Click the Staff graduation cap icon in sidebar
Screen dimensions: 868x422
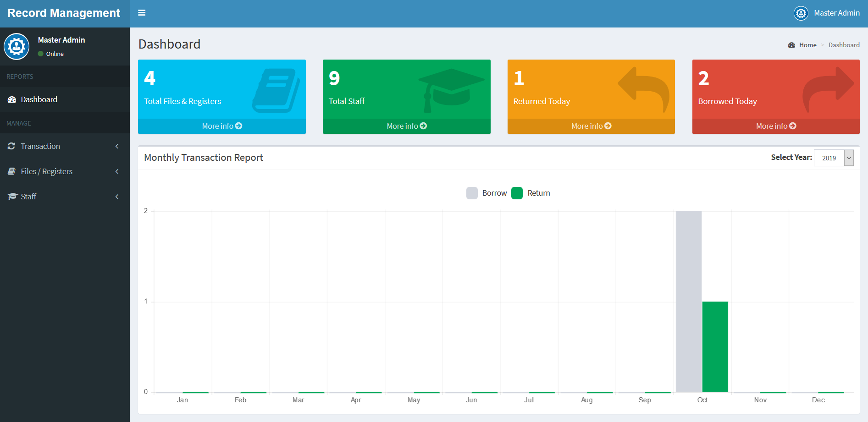(x=11, y=196)
